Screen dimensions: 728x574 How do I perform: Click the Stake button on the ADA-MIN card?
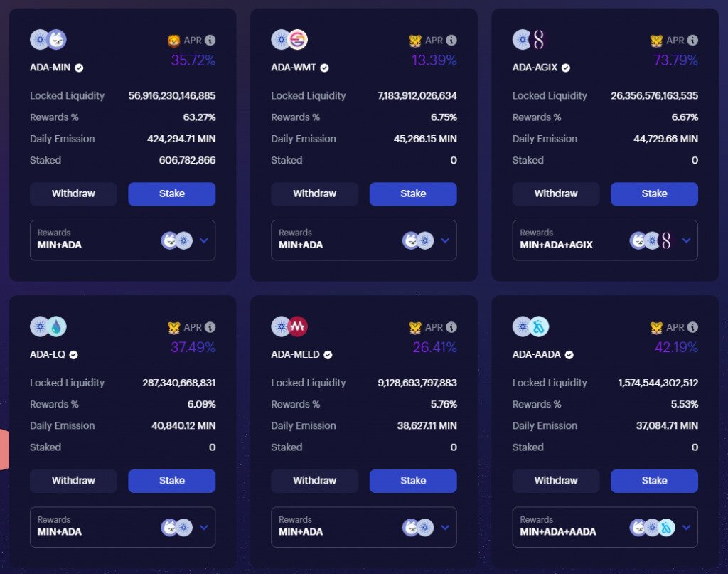point(171,193)
